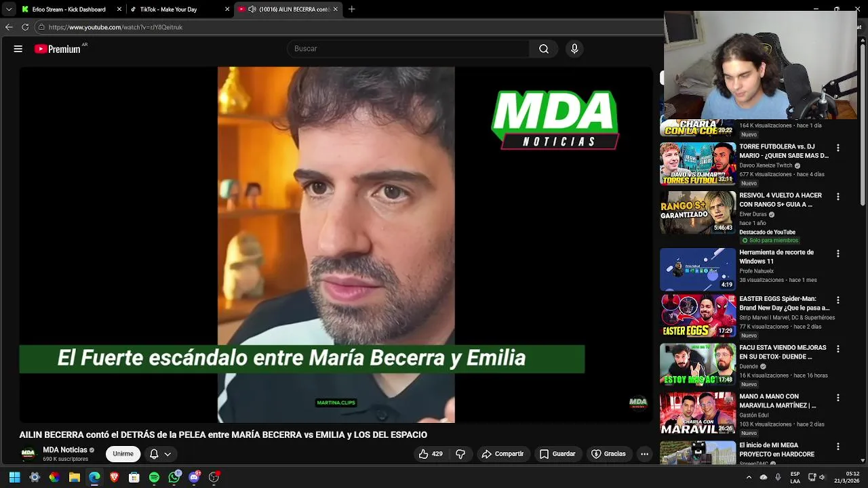Select the AILIN BECERRA YouTube tab
The width and height of the screenshot is (868, 488).
click(x=288, y=9)
